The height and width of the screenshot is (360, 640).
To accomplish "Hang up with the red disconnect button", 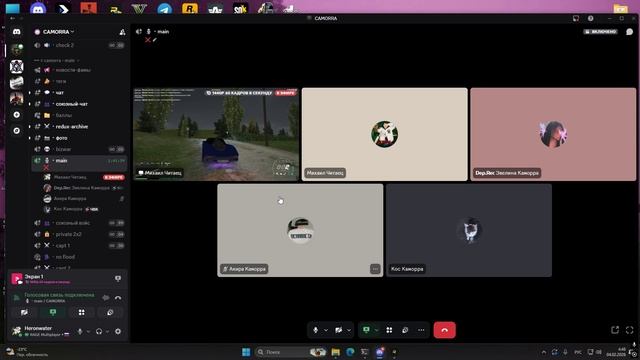I will [444, 330].
